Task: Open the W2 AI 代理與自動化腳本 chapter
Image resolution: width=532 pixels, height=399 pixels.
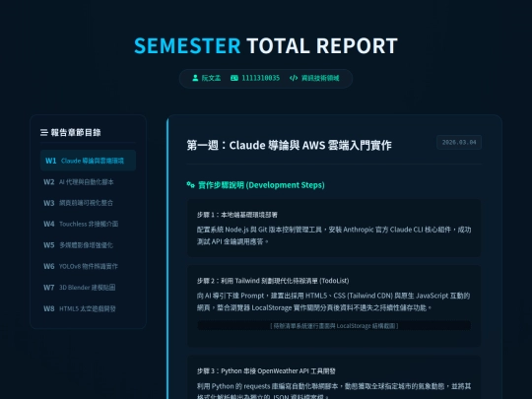Action: [x=88, y=182]
